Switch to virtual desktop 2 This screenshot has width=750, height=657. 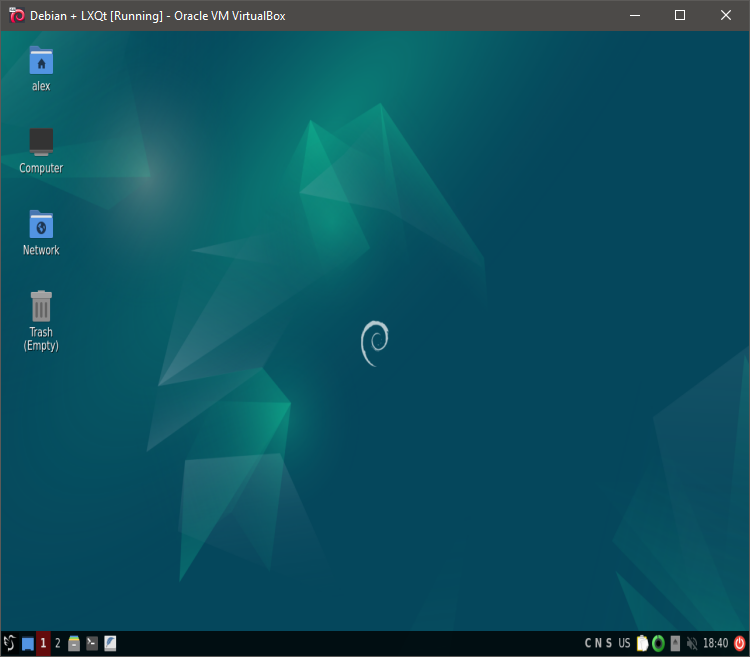57,643
